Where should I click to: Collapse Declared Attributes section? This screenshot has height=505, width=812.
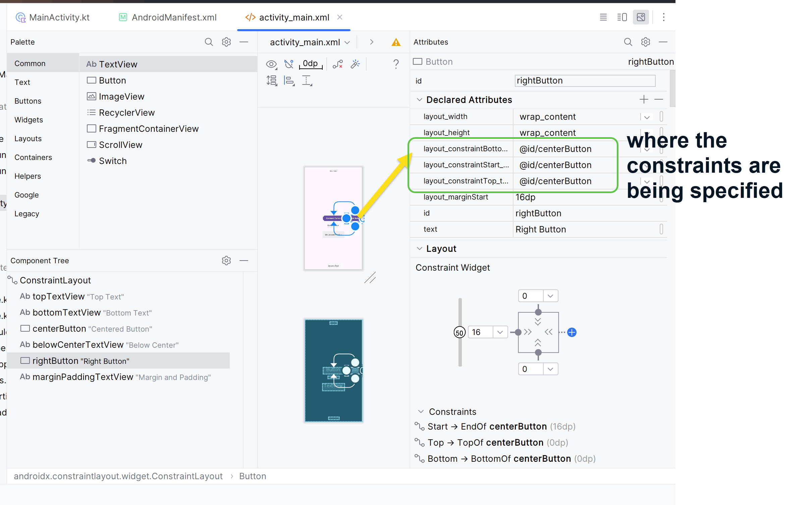click(419, 100)
